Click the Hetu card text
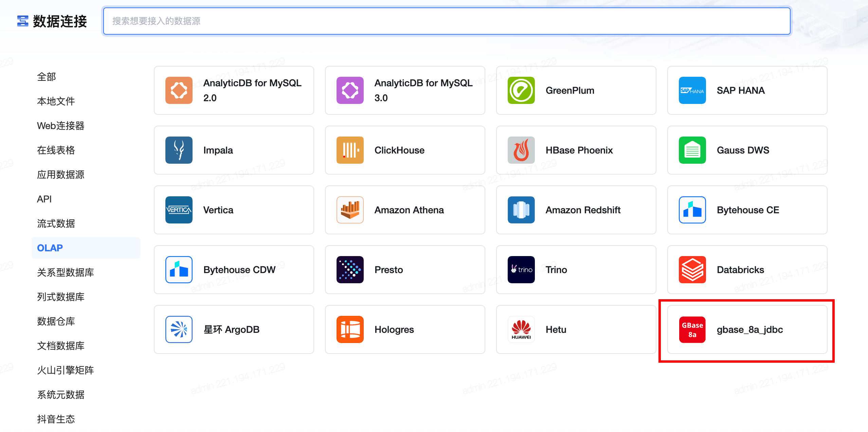Image resolution: width=868 pixels, height=432 pixels. (x=556, y=329)
